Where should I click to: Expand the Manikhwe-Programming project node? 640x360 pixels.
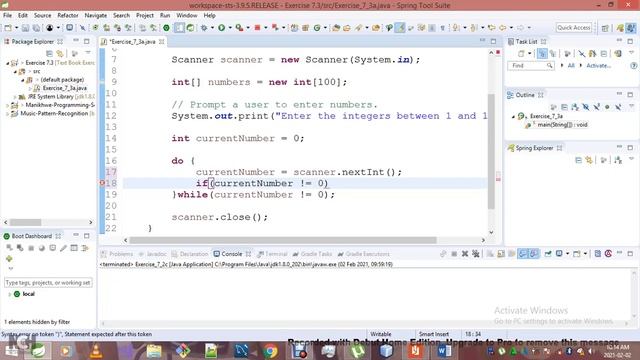(7, 105)
